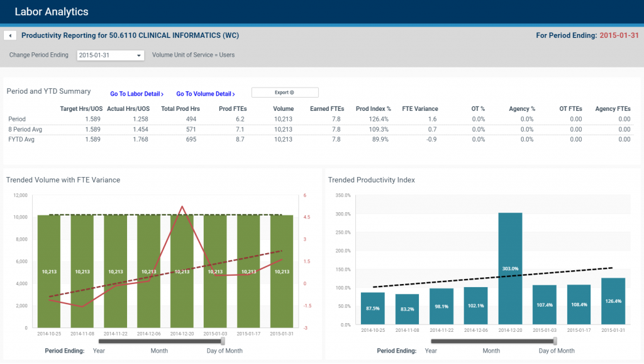Select Day of Month under the productivity chart

[x=556, y=351]
